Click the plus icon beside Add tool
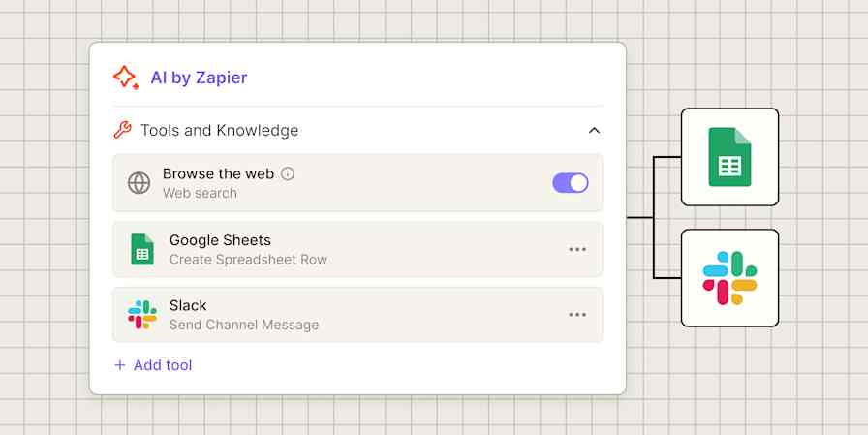Image resolution: width=868 pixels, height=435 pixels. tap(119, 365)
